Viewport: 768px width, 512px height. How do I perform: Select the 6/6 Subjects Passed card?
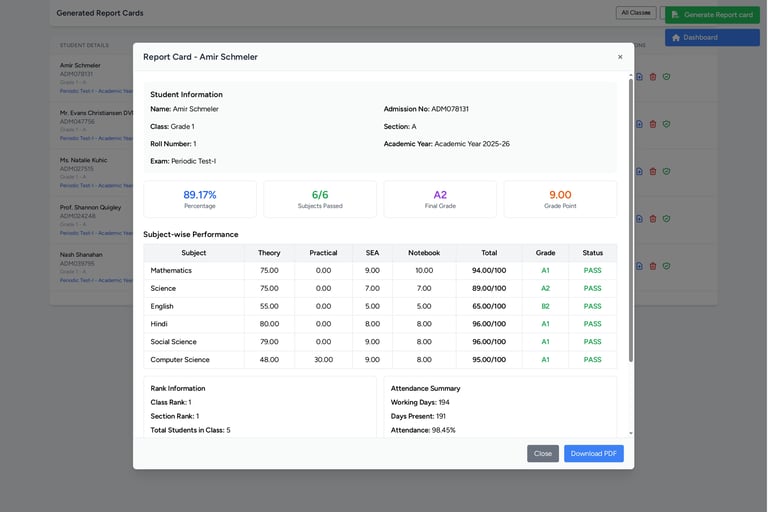(x=320, y=199)
